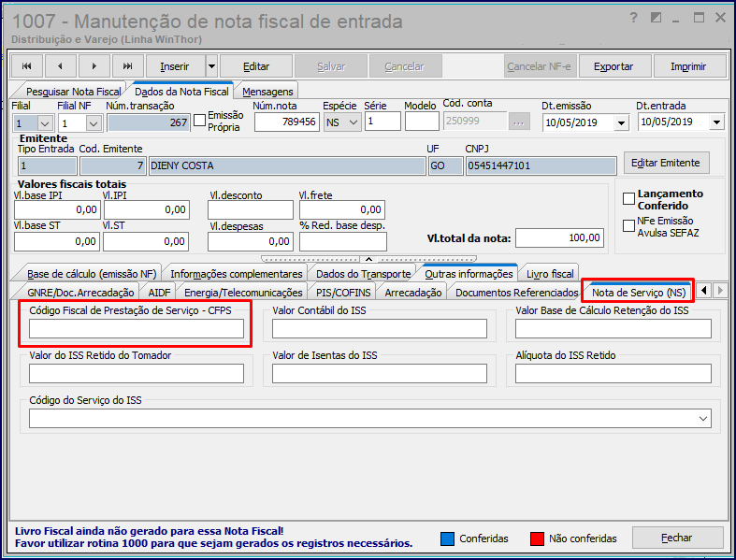Enable Lançamento Conferido checkbox
Viewport: 736px width, 560px height.
[629, 198]
